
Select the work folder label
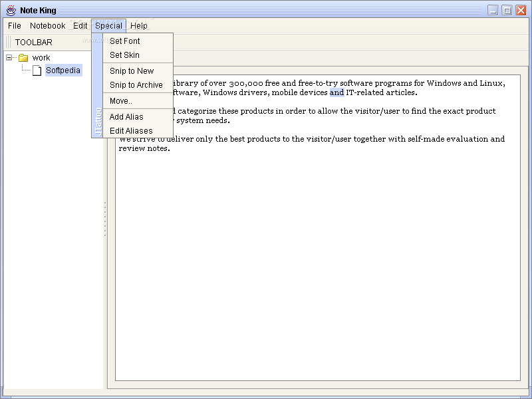(41, 58)
